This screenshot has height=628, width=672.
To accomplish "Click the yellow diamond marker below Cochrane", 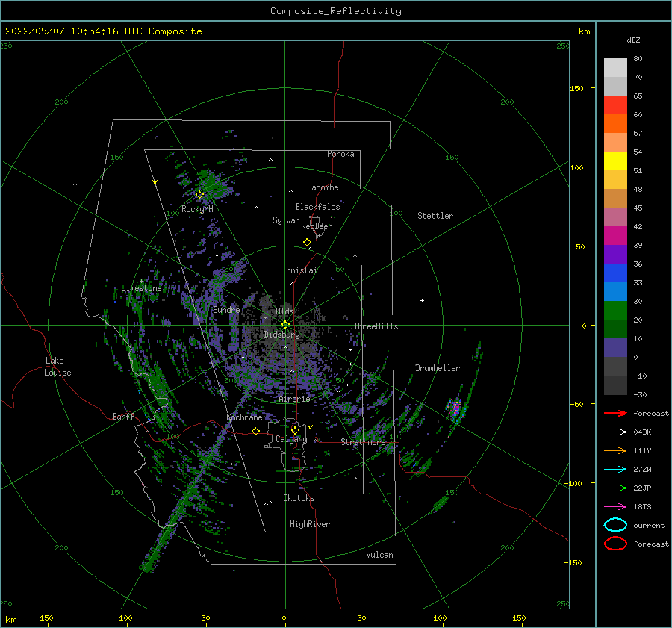I will [255, 431].
